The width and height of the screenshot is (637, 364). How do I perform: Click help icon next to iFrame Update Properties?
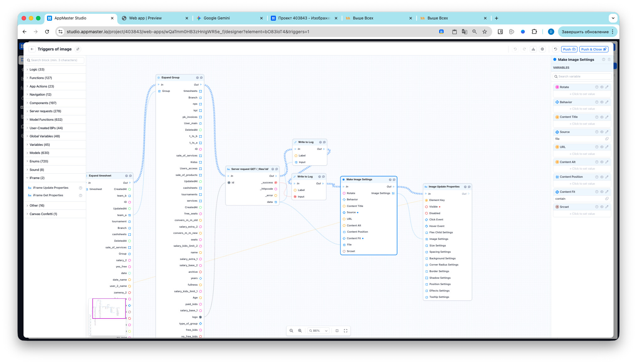81,188
